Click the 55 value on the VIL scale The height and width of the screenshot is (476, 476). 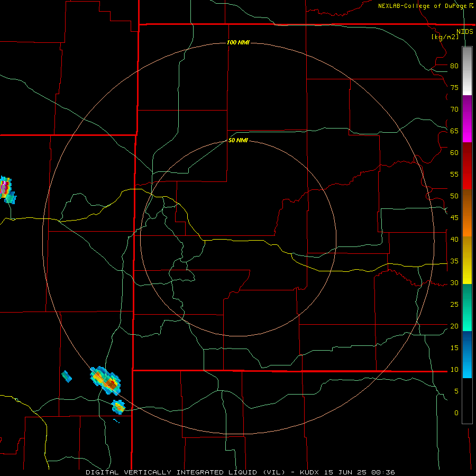point(454,174)
